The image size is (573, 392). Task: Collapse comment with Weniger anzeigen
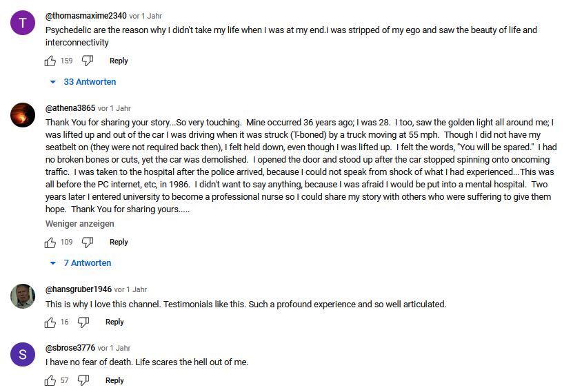80,224
